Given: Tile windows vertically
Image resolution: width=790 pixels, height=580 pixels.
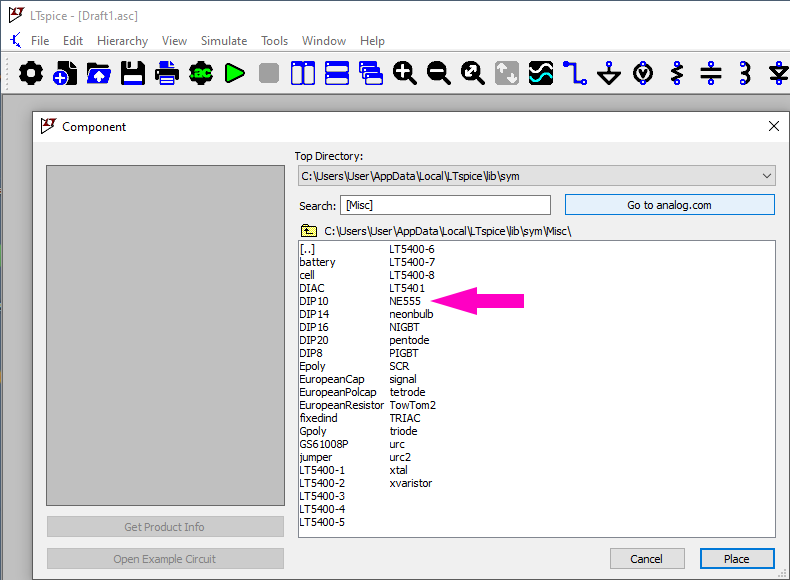Looking at the screenshot, I should (303, 74).
